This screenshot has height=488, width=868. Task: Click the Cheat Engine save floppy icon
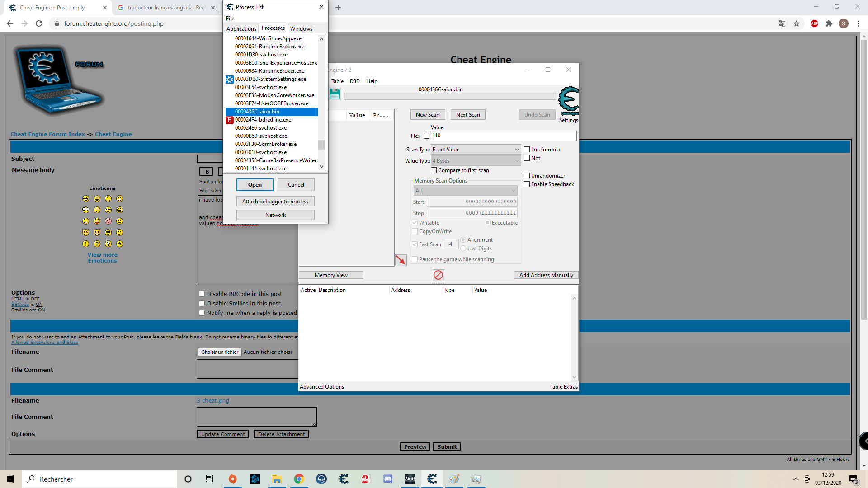click(335, 94)
